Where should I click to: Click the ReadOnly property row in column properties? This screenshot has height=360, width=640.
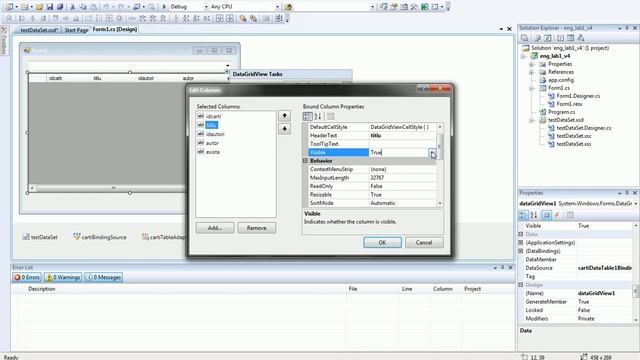point(372,186)
